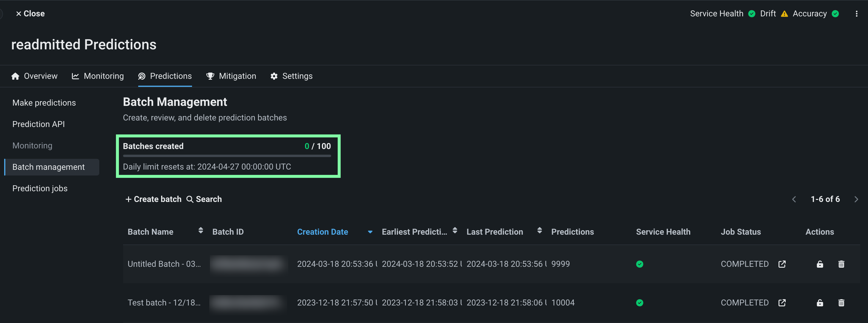This screenshot has height=323, width=868.
Task: Open Test batch job via external link icon
Action: pyautogui.click(x=782, y=303)
